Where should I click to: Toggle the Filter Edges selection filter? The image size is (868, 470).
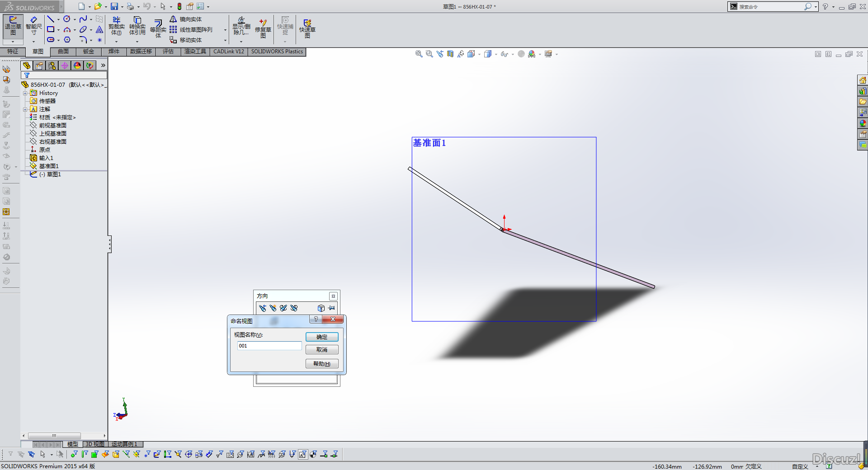pyautogui.click(x=84, y=454)
